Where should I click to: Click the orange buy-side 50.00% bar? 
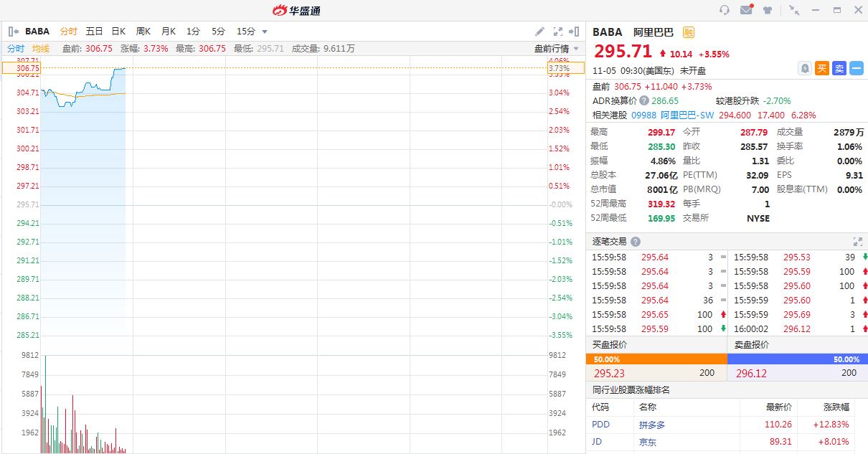(x=656, y=359)
